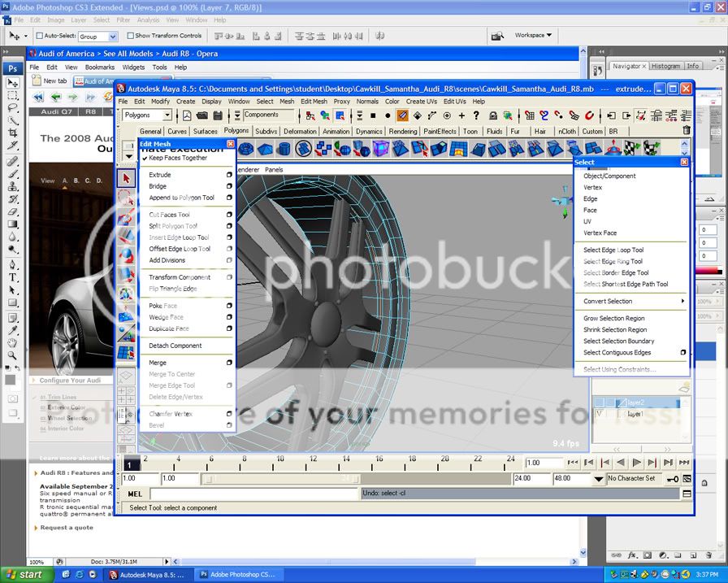Open the Script Editor icon near the MEL bar

tap(685, 494)
